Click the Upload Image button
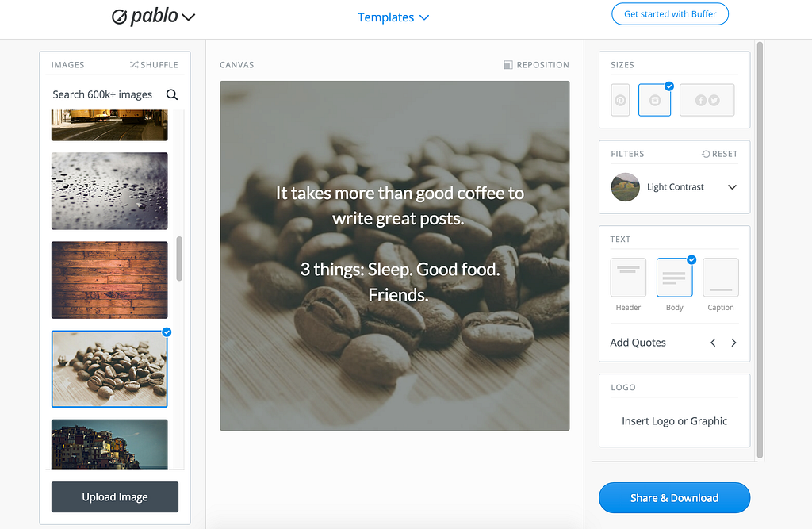This screenshot has width=812, height=529. [115, 496]
